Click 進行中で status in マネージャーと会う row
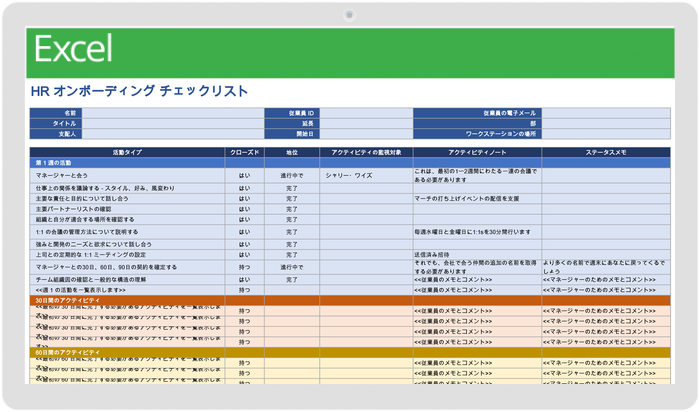This screenshot has width=700, height=412. (292, 175)
